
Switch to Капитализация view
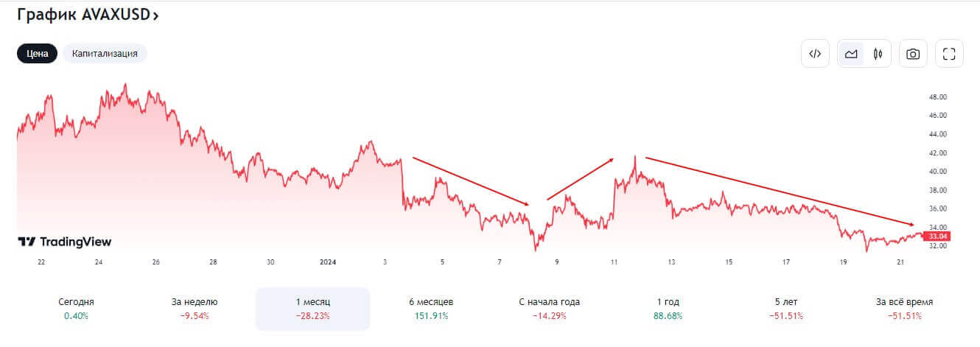coord(105,54)
